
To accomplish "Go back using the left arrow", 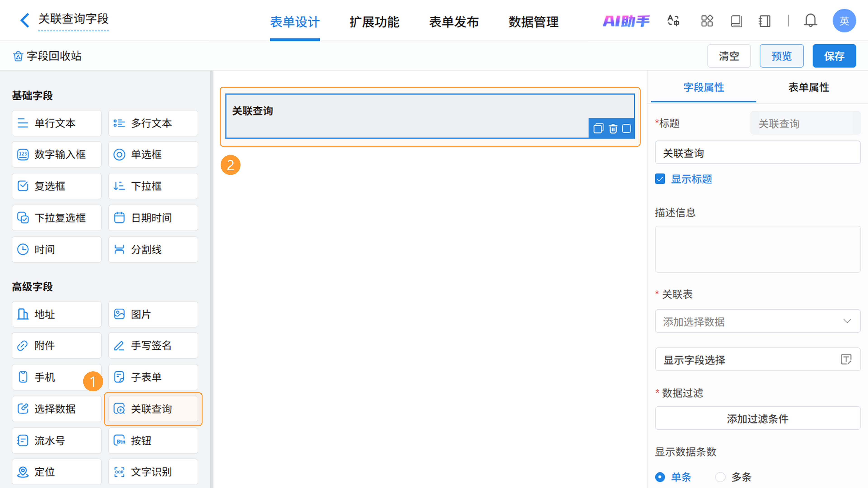I will (25, 20).
